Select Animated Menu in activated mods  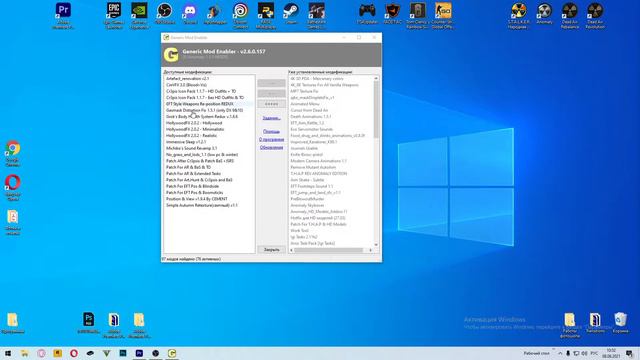coord(305,104)
